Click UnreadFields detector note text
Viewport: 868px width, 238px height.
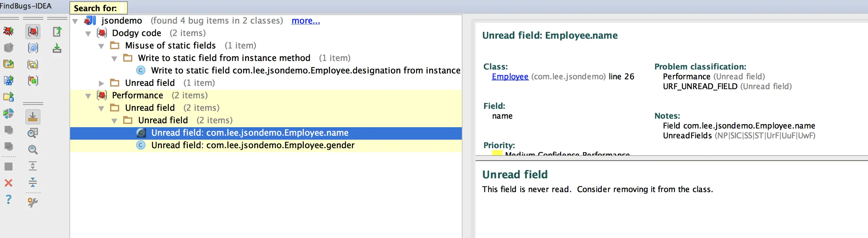click(739, 136)
